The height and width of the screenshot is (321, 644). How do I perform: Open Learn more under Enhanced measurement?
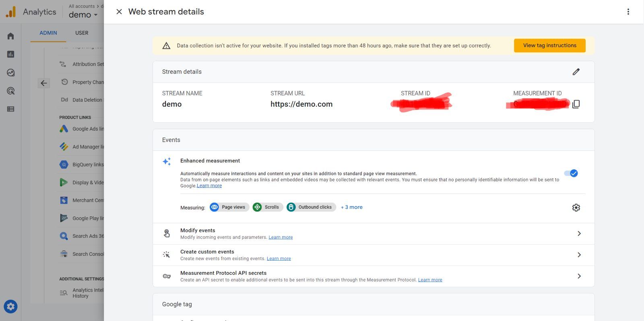[x=209, y=186]
